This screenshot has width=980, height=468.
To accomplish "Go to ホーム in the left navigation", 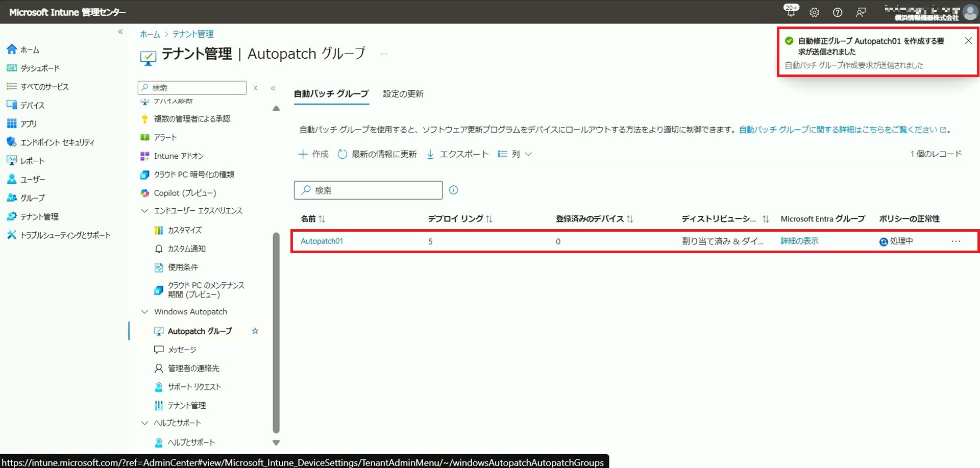I will click(30, 50).
